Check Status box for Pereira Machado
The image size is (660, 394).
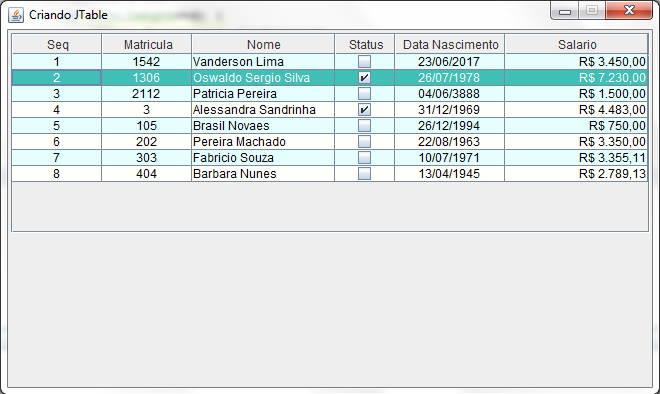pyautogui.click(x=364, y=142)
